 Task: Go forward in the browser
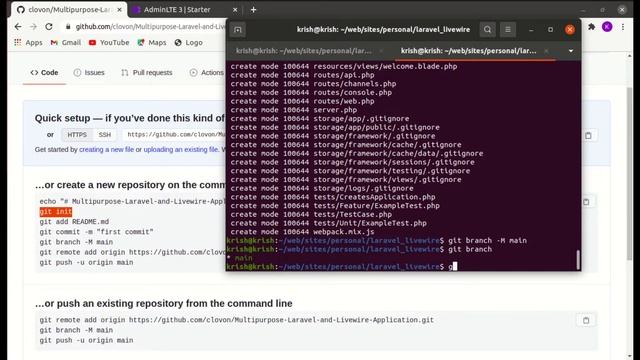[x=33, y=27]
